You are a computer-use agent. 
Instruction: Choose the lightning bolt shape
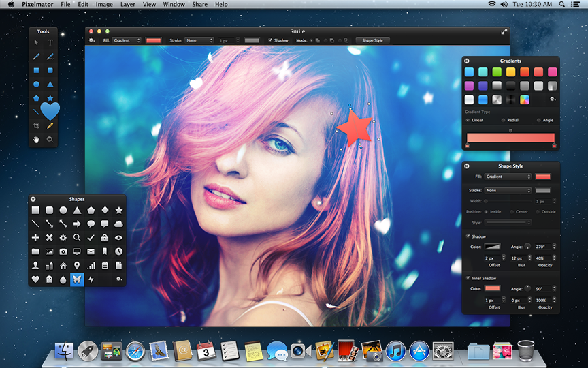point(91,279)
